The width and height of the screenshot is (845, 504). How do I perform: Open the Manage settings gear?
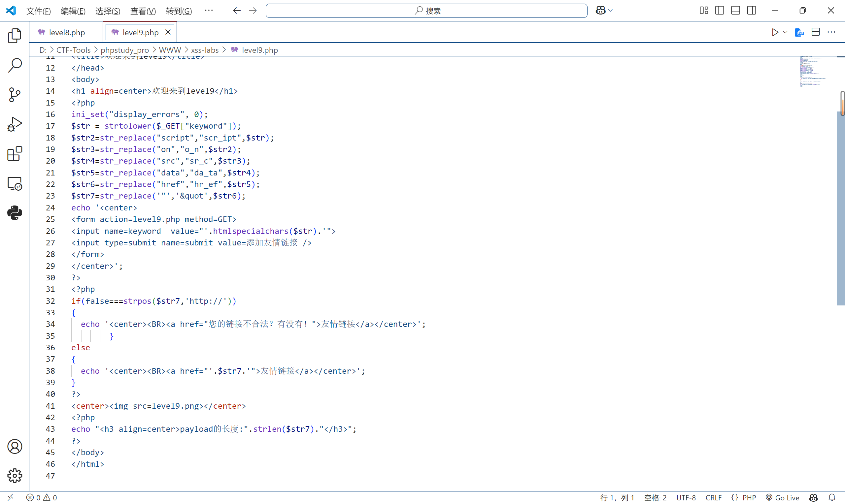14,476
